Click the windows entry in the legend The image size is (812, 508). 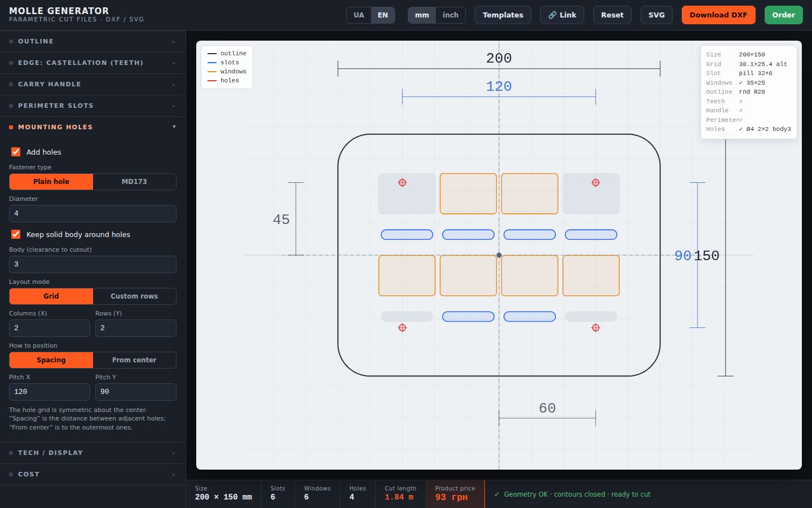227,72
